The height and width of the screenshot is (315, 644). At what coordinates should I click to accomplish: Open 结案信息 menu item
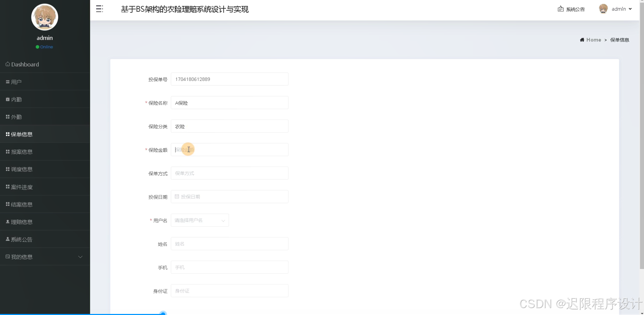tap(45, 204)
